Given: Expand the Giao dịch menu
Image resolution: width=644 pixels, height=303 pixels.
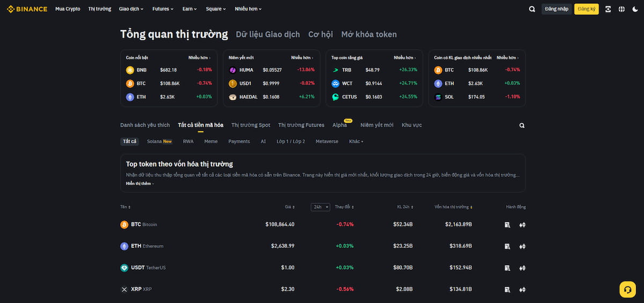Looking at the screenshot, I should tap(131, 9).
